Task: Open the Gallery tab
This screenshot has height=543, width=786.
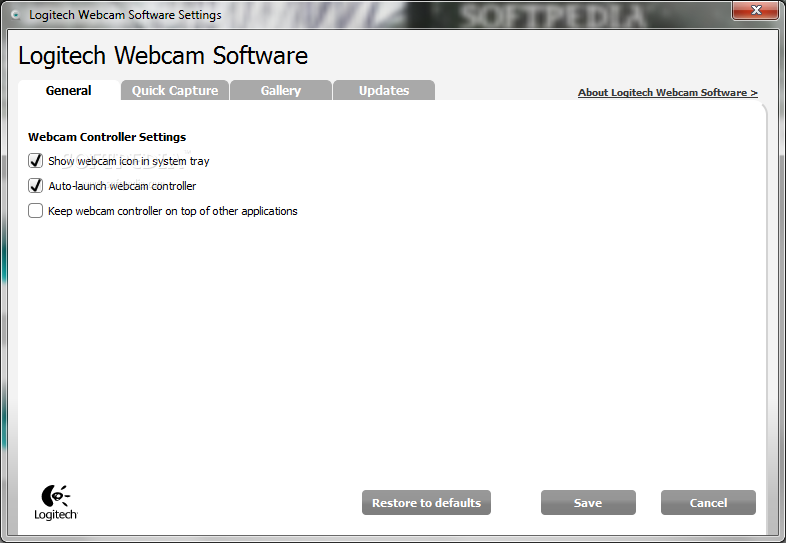Action: tap(281, 90)
